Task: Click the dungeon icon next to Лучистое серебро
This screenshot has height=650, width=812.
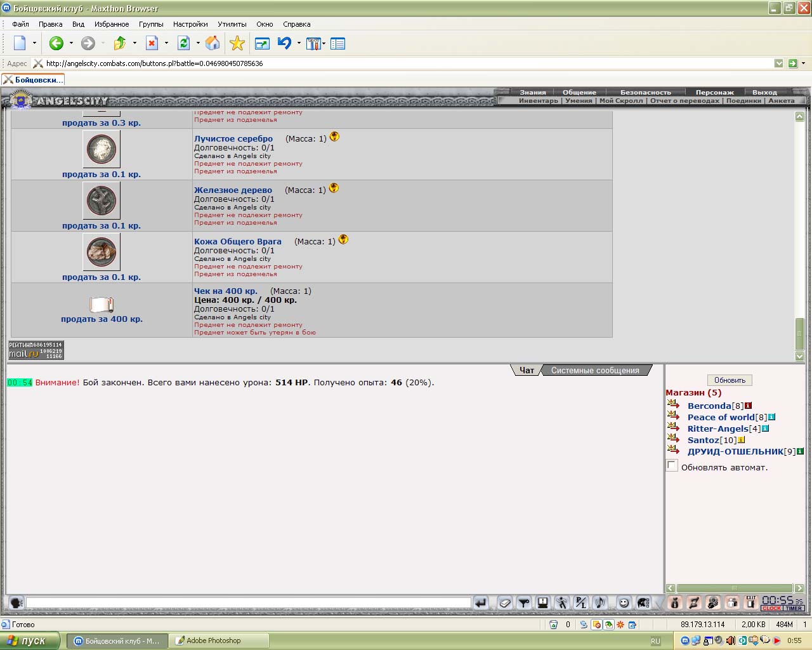Action: [x=334, y=136]
